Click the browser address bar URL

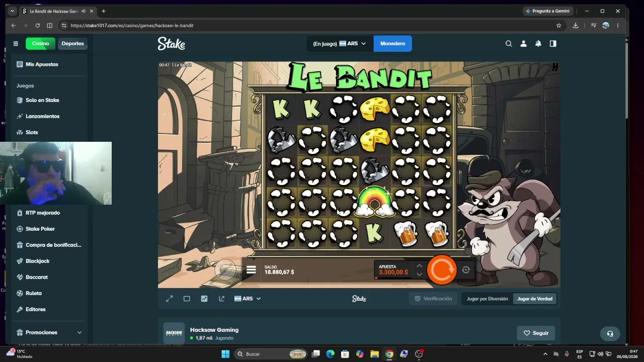coord(132,26)
